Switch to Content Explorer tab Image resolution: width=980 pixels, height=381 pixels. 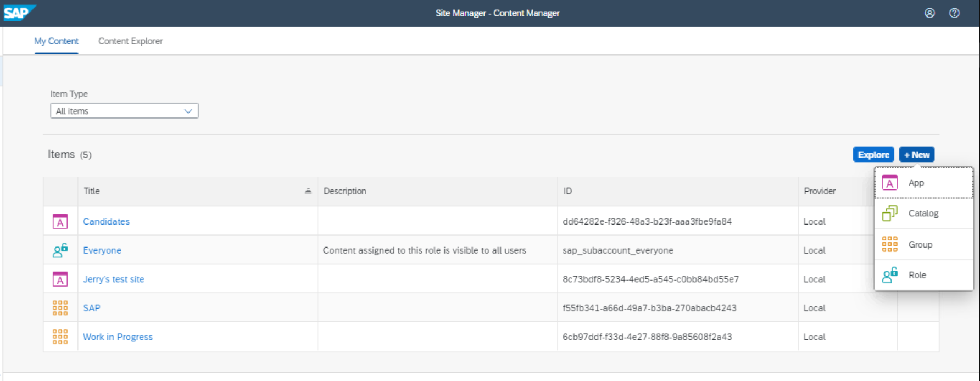coord(130,41)
